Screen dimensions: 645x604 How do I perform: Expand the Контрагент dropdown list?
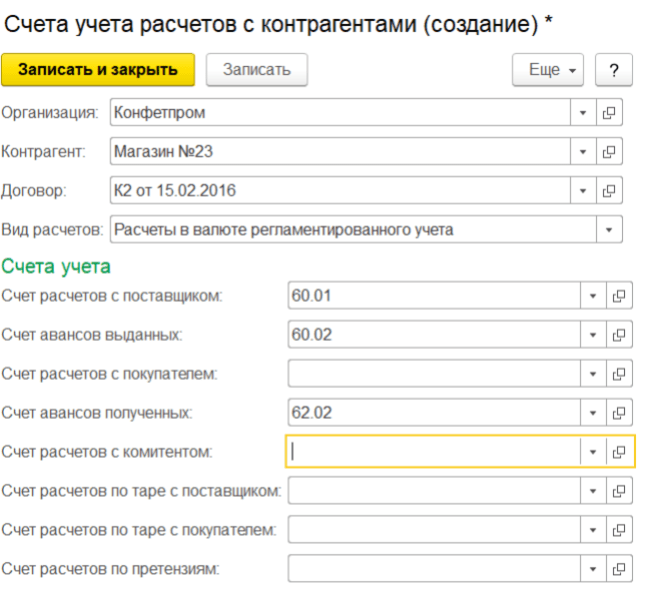[583, 152]
